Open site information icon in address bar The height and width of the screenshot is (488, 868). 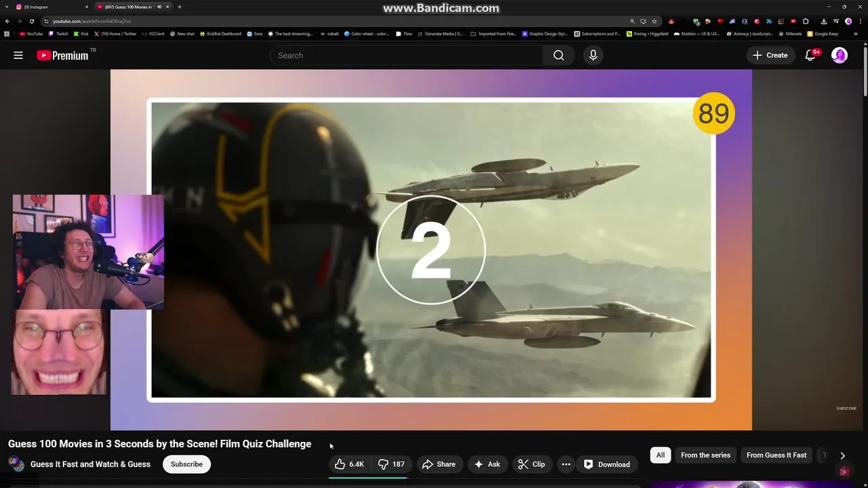tap(46, 21)
